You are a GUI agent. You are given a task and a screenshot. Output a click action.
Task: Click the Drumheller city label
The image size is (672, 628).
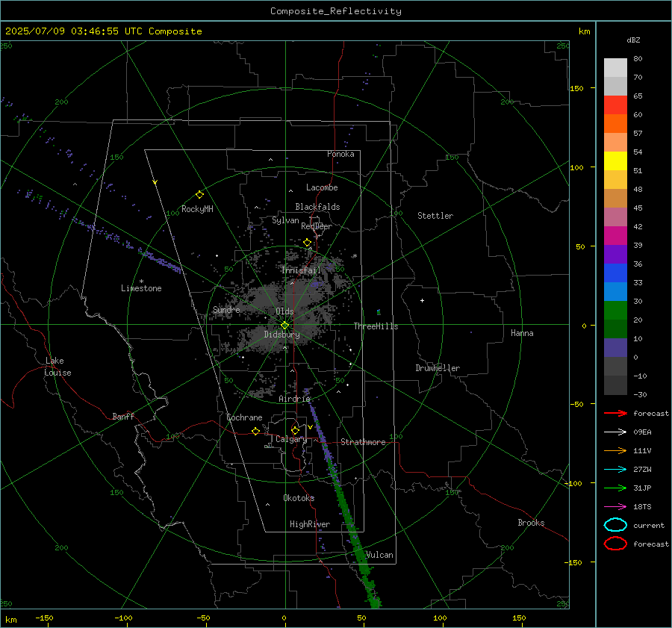point(438,368)
